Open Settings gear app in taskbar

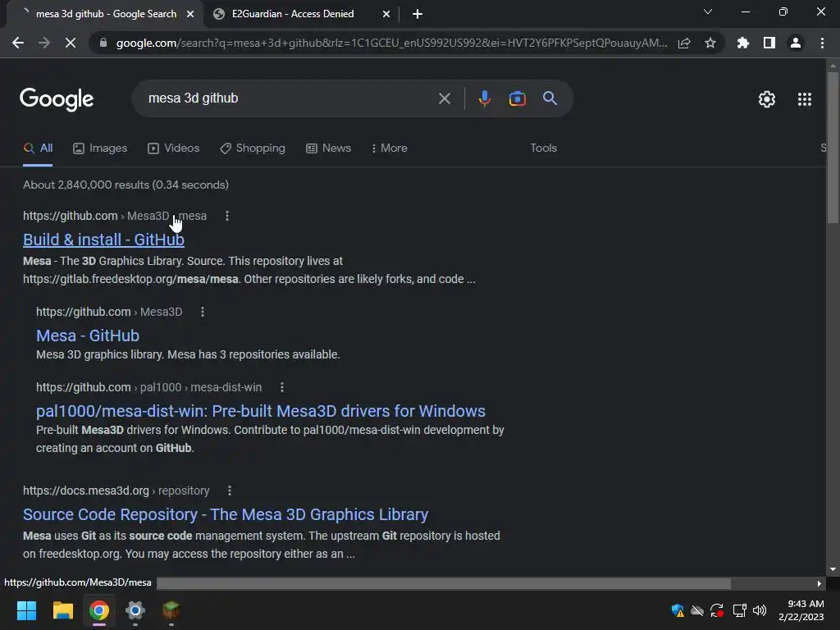coord(135,610)
